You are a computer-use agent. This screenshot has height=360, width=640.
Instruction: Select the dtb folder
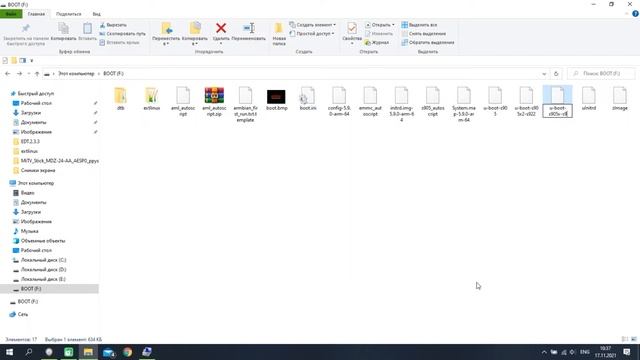tap(120, 99)
